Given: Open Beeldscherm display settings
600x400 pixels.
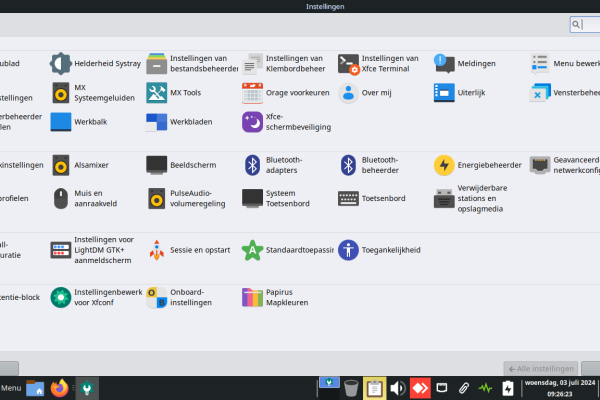Looking at the screenshot, I should (158, 165).
